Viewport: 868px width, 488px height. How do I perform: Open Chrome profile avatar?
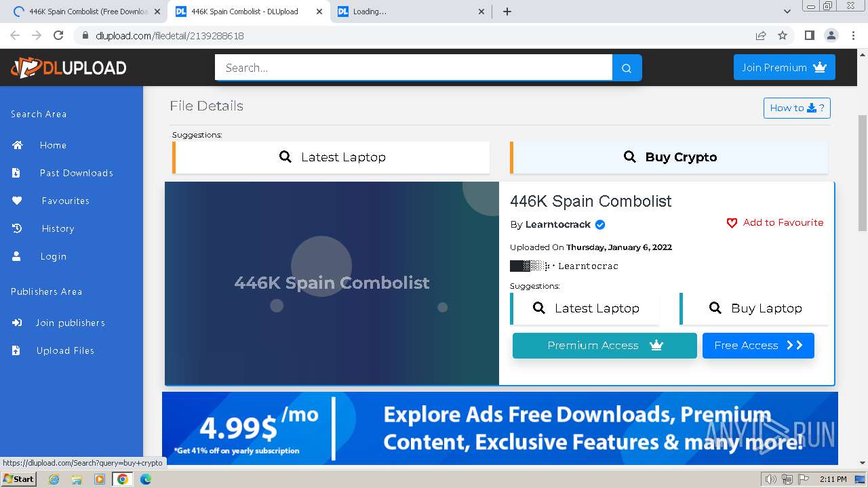[x=831, y=35]
